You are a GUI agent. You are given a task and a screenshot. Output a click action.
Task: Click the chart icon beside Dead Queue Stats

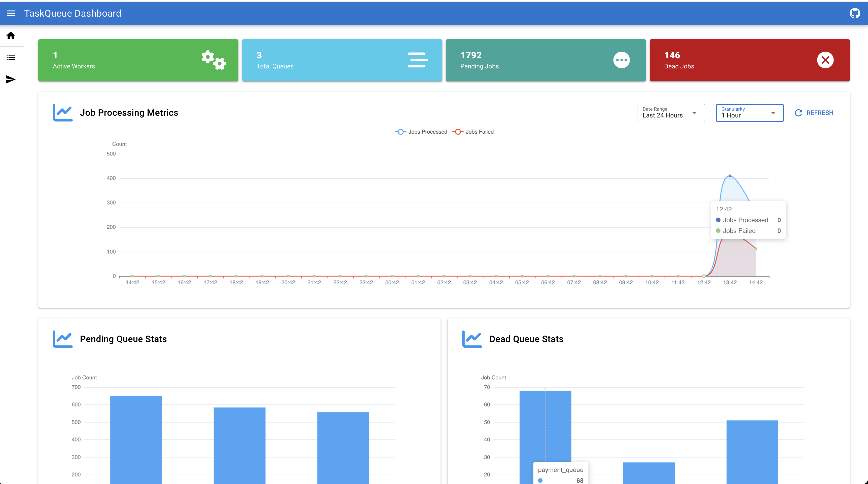(x=472, y=339)
